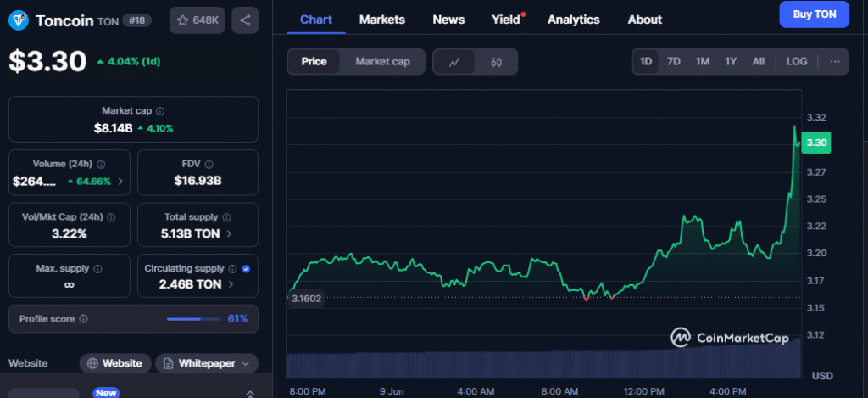Image resolution: width=868 pixels, height=398 pixels.
Task: Open the Analytics tab
Action: (x=574, y=20)
